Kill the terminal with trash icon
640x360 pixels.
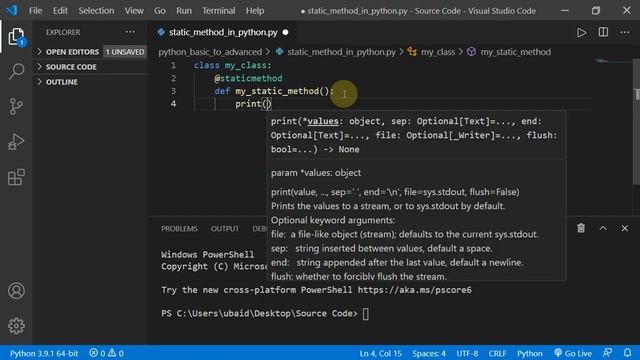pyautogui.click(x=581, y=228)
